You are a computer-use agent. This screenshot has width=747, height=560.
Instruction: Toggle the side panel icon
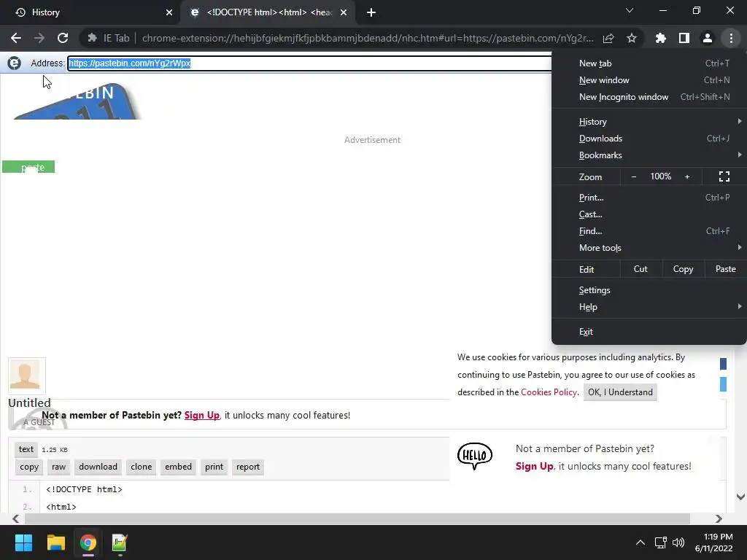click(684, 38)
